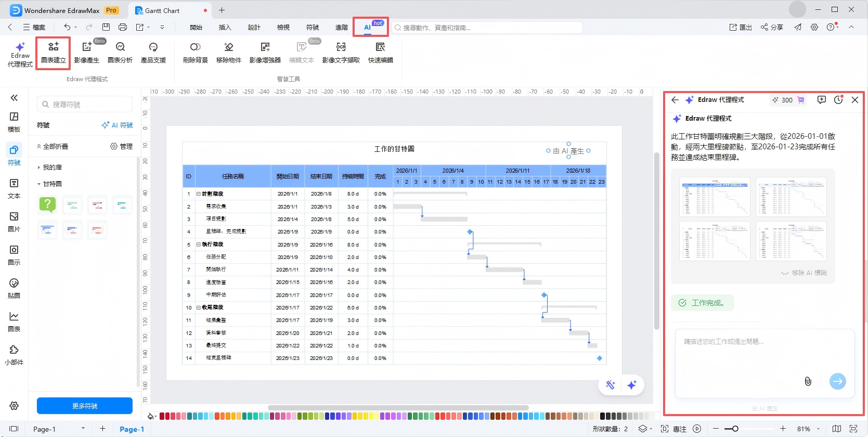Open sidebar settings gear at bottom left
The width and height of the screenshot is (868, 437).
click(x=14, y=406)
